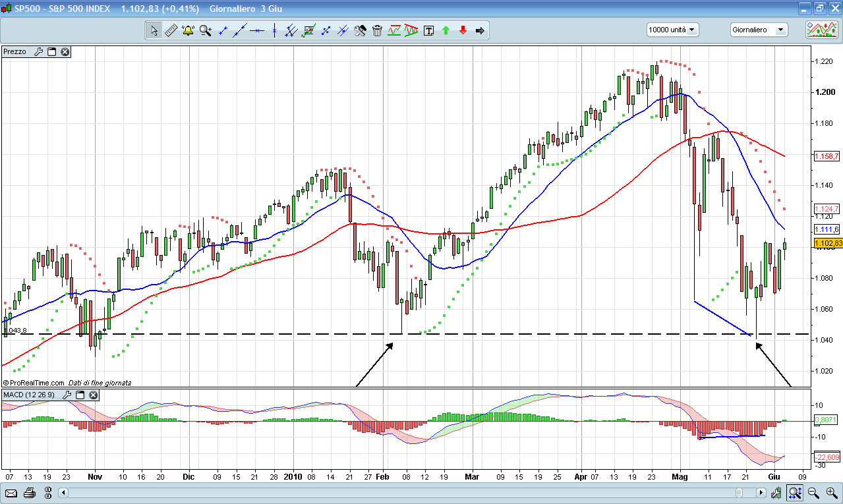Pick the ruler measurement tool
843x504 pixels.
click(x=171, y=30)
